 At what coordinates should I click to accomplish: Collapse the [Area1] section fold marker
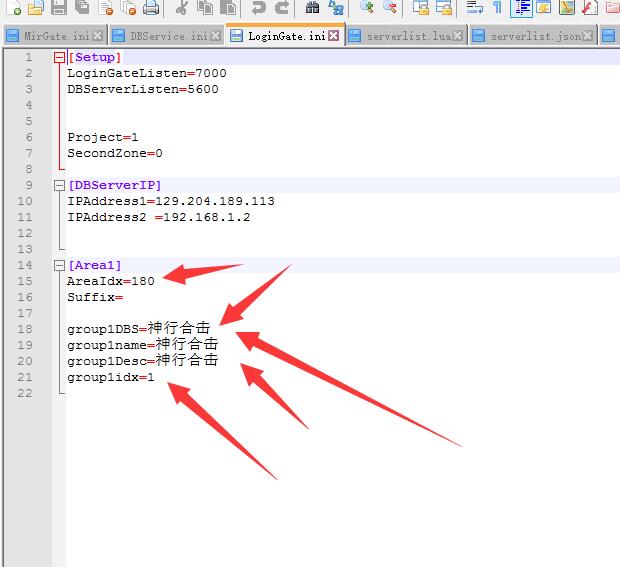point(60,266)
